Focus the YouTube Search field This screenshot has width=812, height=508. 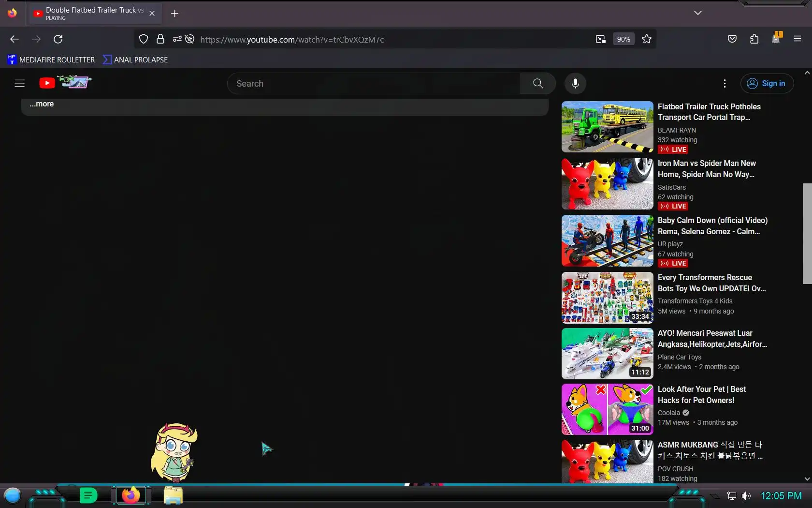click(374, 83)
